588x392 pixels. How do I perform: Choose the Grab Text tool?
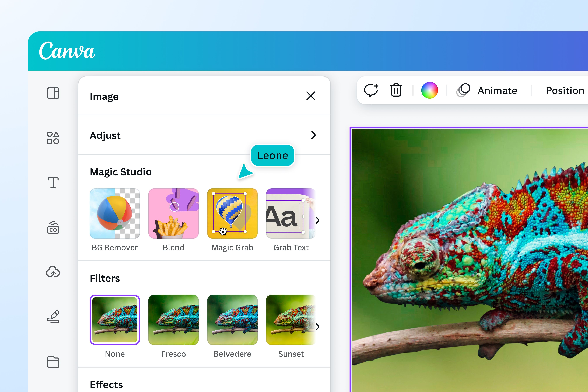coord(291,213)
